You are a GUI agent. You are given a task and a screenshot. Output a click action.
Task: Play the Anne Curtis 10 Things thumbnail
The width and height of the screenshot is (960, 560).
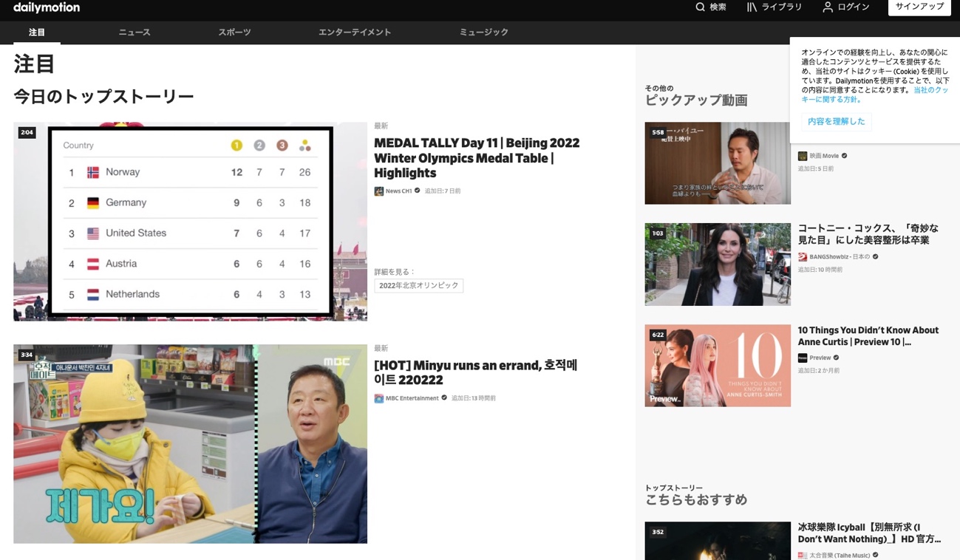point(718,366)
